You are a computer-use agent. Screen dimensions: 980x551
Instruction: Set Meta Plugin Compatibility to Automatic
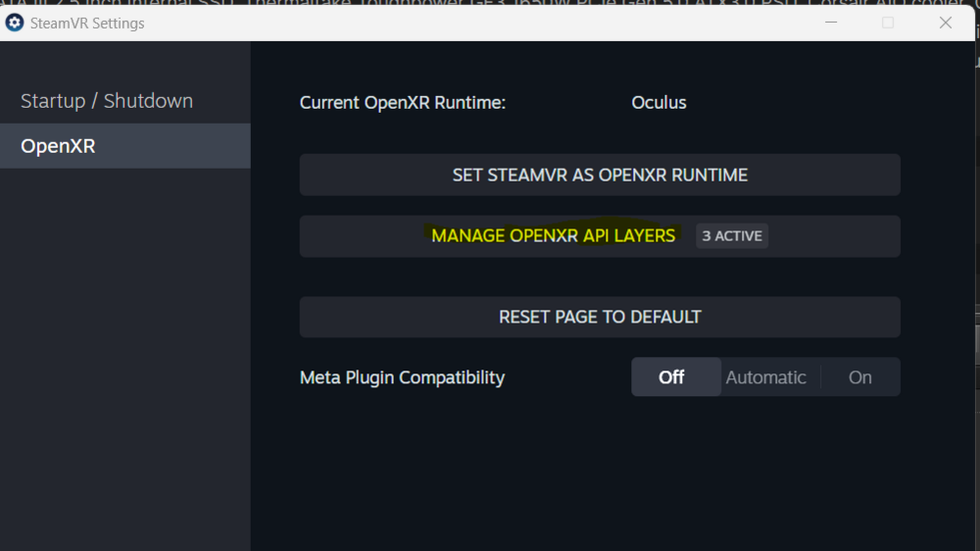pos(765,377)
